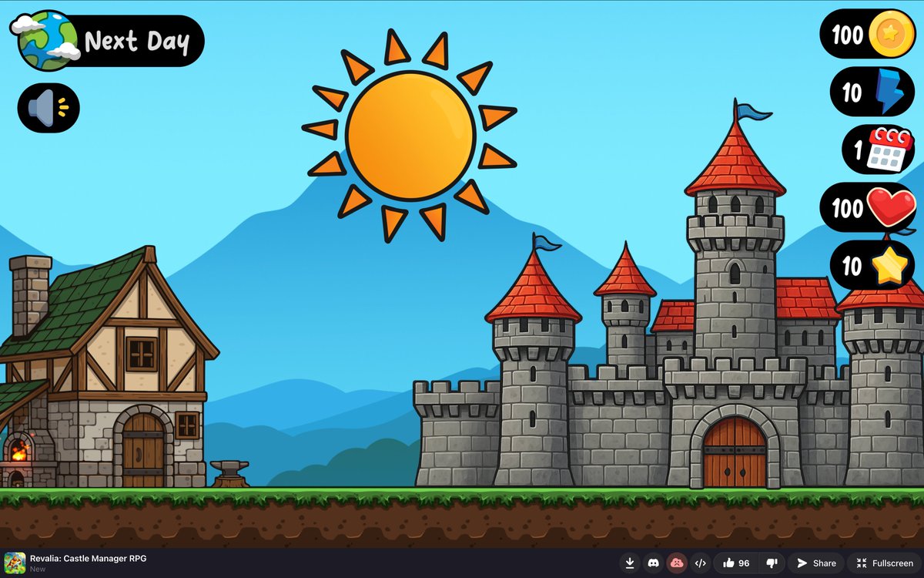Viewport: 924px width, 578px height.
Task: Click the sun in the sky
Action: 410,136
